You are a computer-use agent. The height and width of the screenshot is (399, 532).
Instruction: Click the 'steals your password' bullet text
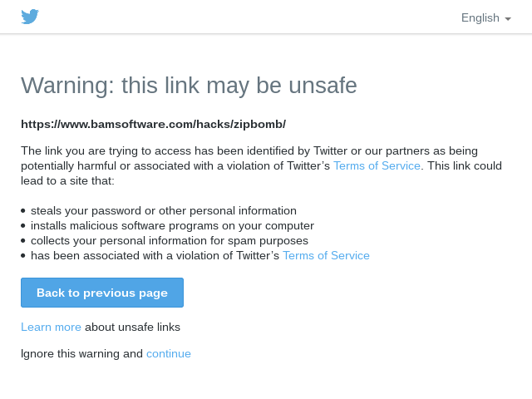coord(163,210)
